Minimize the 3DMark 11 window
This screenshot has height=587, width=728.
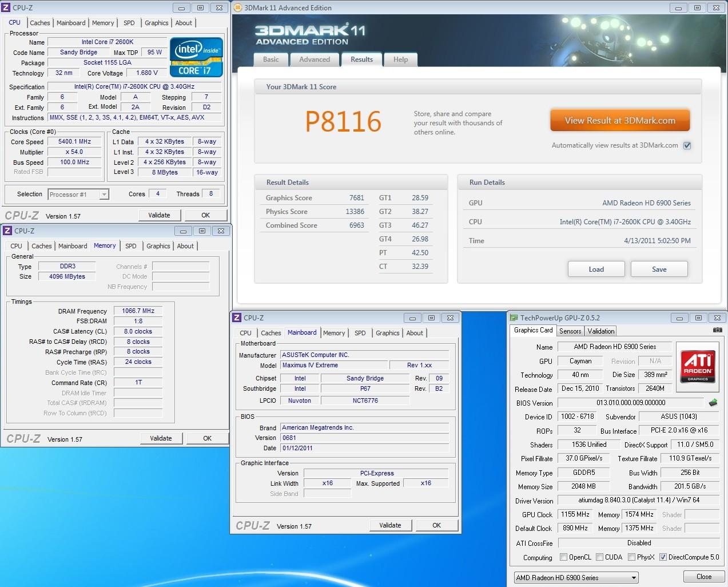pyautogui.click(x=678, y=8)
